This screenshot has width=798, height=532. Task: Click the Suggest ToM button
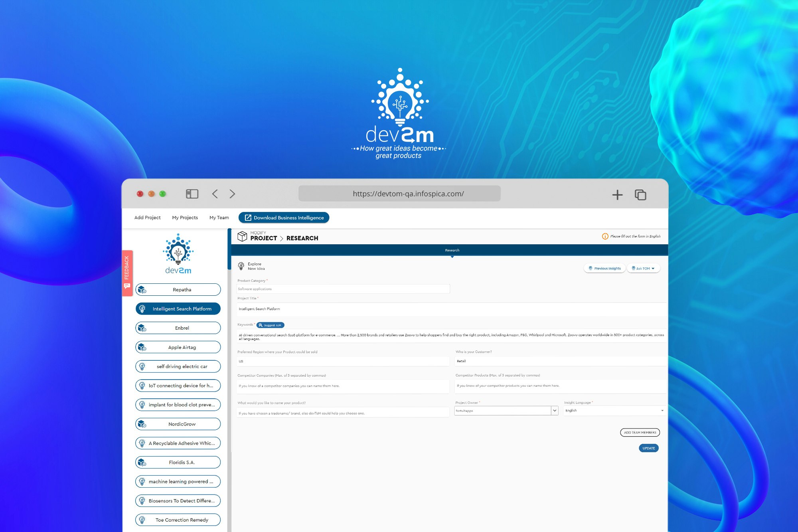(x=270, y=325)
